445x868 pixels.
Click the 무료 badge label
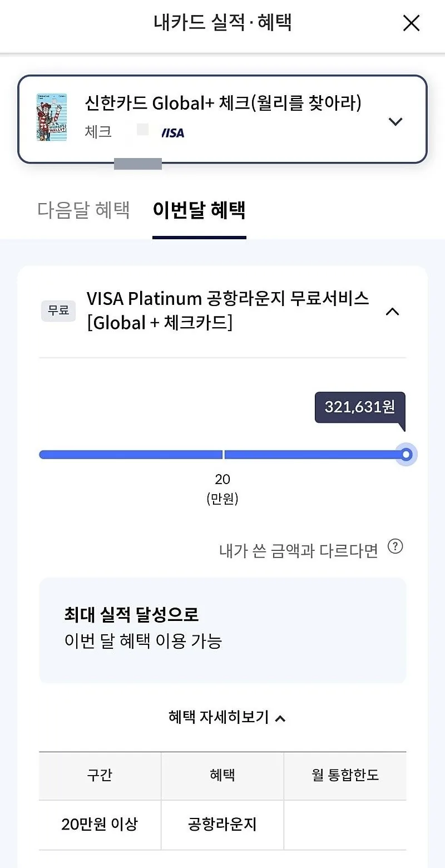(x=58, y=310)
